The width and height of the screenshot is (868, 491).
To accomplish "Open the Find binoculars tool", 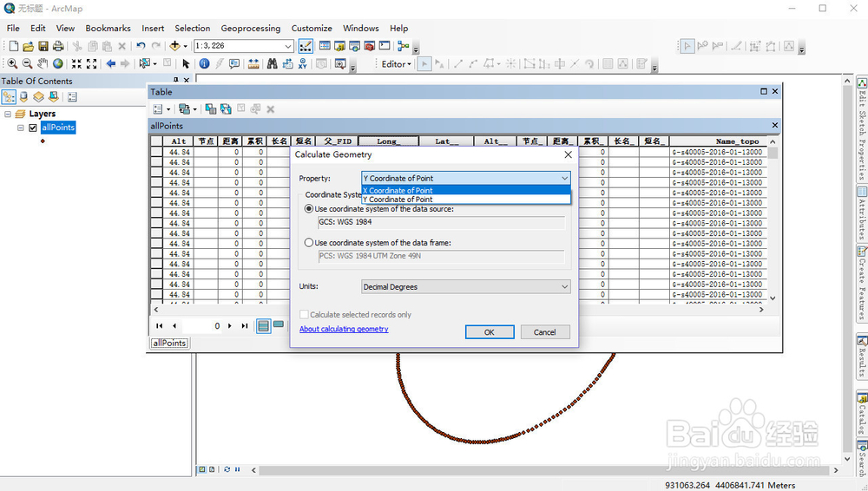I will point(273,64).
